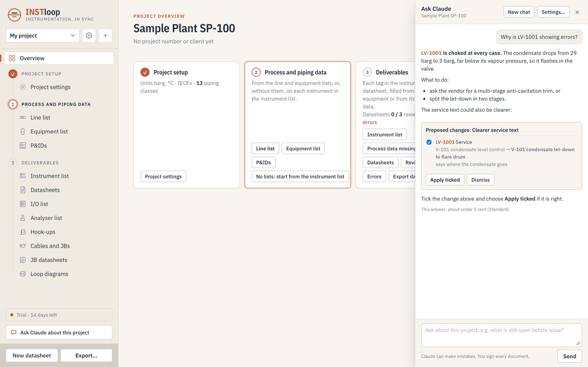Click the Equipment list icon in sidebar
Viewport: 588px width, 367px height.
coord(23,132)
